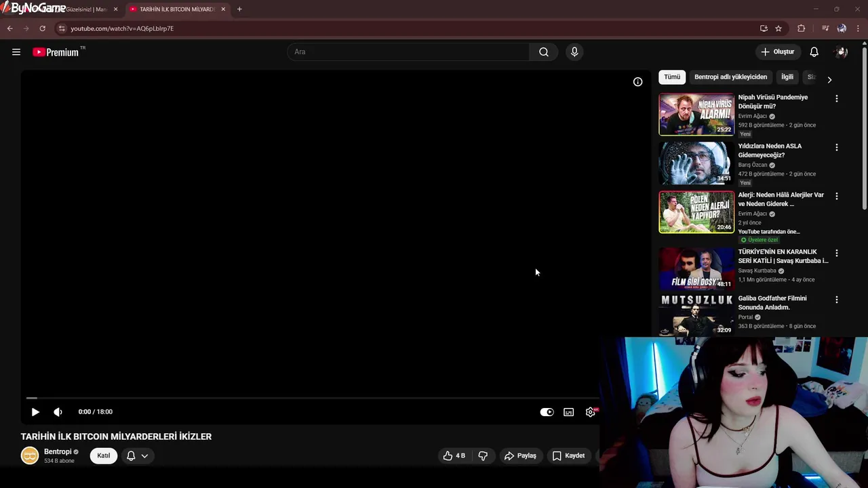Image resolution: width=868 pixels, height=488 pixels.
Task: Open player settings gear
Action: 591,412
